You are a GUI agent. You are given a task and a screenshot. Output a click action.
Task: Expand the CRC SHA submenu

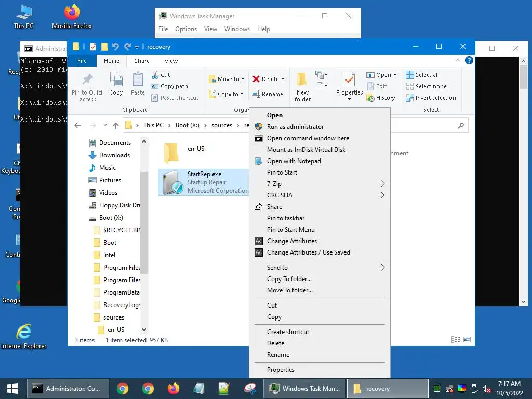320,195
